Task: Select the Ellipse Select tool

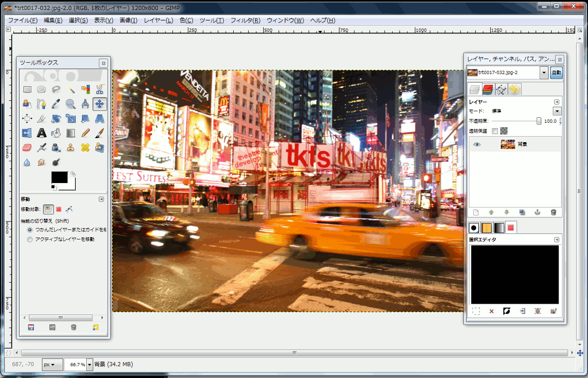Action: [42, 89]
